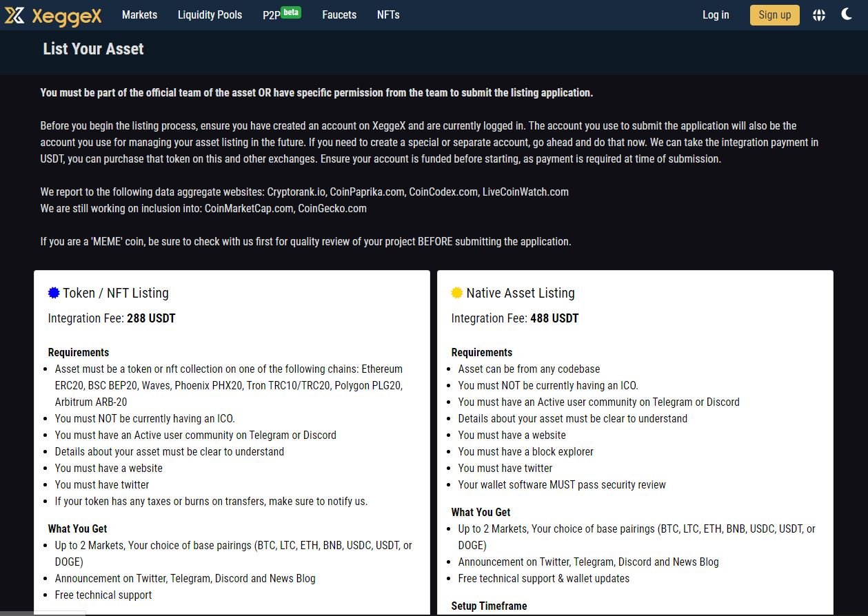Image resolution: width=868 pixels, height=616 pixels.
Task: Click 'Your wallet software MUST pass security review'
Action: tap(562, 484)
